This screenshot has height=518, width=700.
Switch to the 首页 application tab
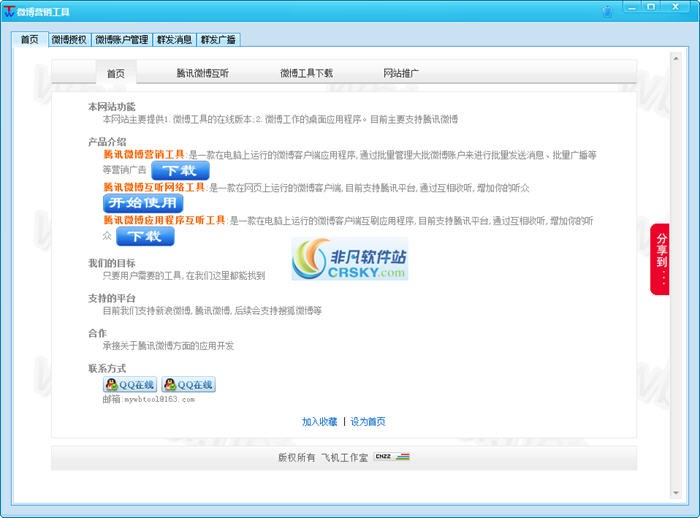(29, 39)
